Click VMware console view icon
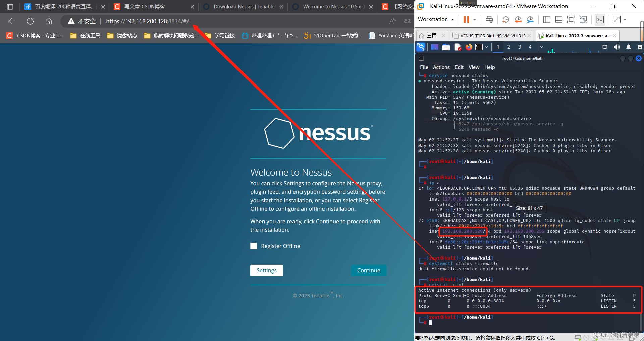This screenshot has width=644, height=341. point(600,19)
